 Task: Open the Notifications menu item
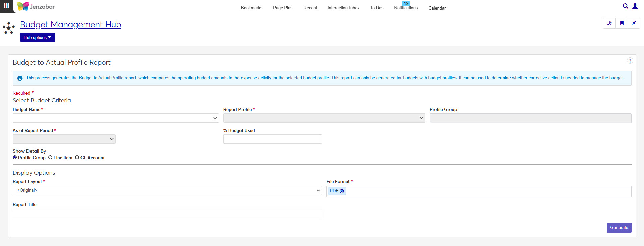[x=406, y=8]
